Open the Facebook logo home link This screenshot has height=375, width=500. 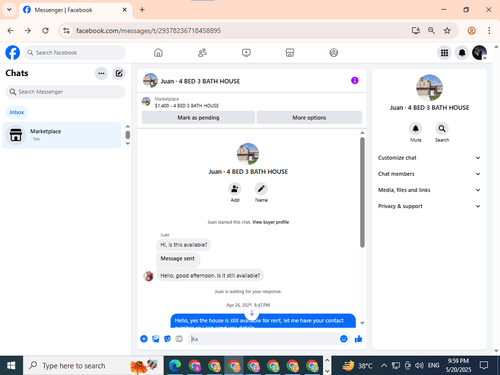pos(13,53)
